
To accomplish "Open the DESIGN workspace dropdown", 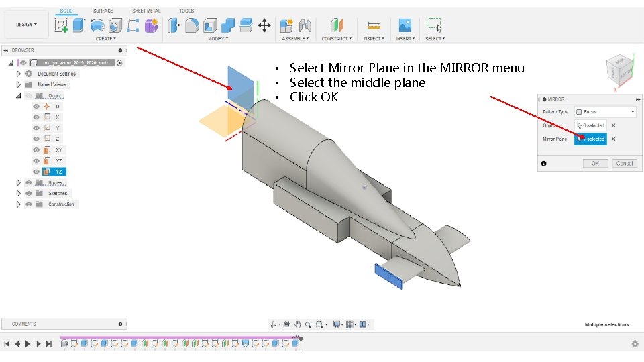I will point(26,25).
